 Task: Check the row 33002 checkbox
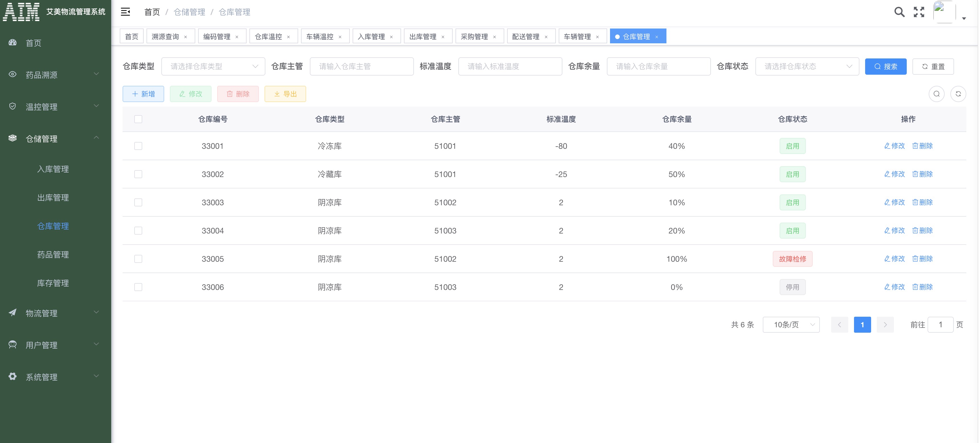point(138,174)
